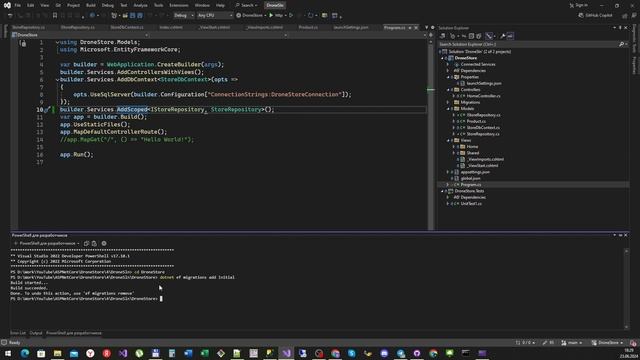Open Microsoft Edge from the taskbar

24,353
